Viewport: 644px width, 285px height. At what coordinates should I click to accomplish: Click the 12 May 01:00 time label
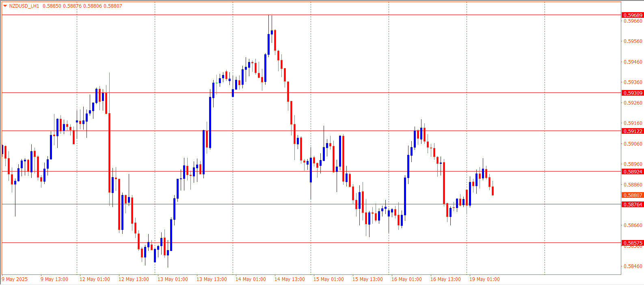(x=95, y=279)
